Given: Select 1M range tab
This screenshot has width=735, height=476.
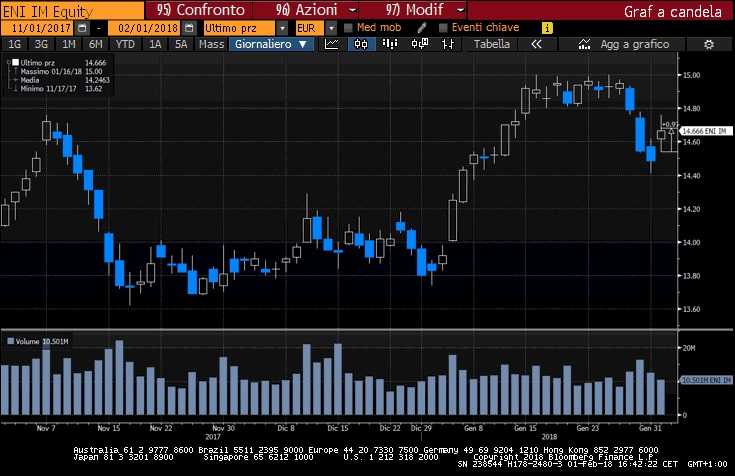Looking at the screenshot, I should (x=68, y=44).
